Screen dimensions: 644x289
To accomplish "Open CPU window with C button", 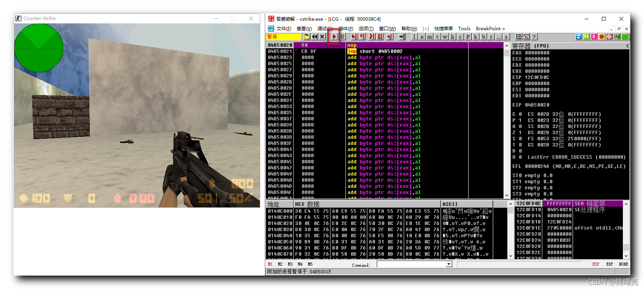I will coord(461,37).
